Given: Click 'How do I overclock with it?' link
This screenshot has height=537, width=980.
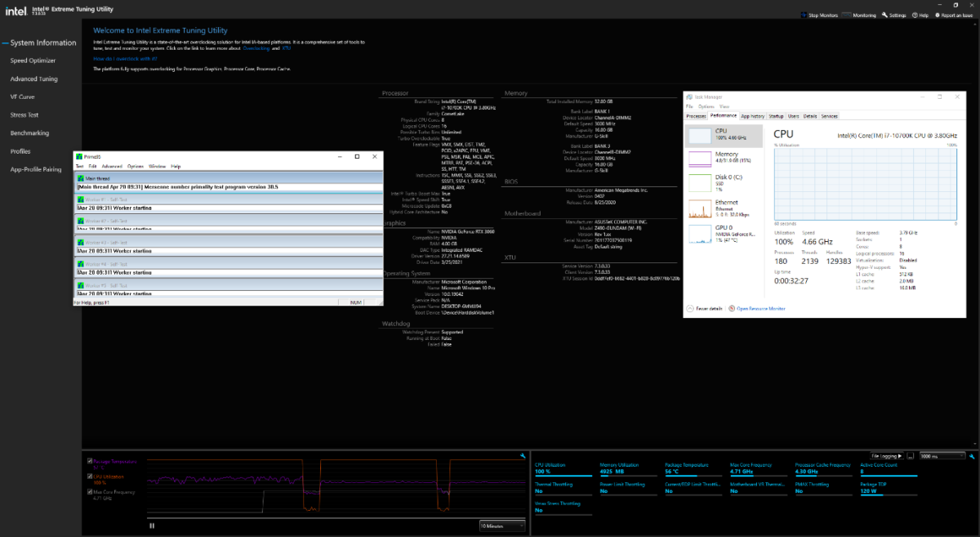Looking at the screenshot, I should pyautogui.click(x=124, y=59).
